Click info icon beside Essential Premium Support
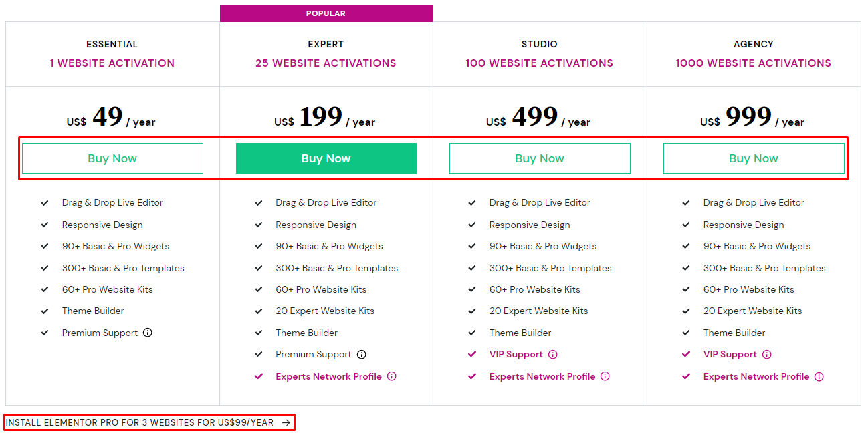868x433 pixels. pos(148,333)
